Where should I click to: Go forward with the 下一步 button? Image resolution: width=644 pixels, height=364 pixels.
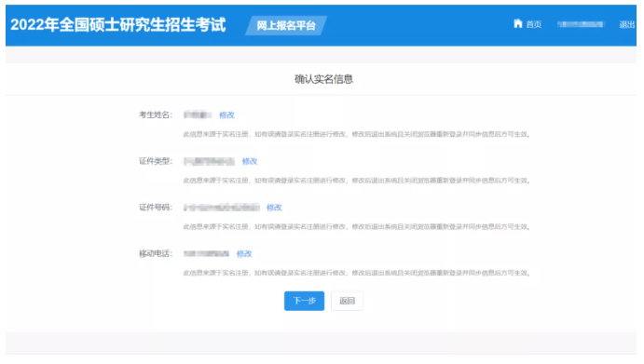304,301
